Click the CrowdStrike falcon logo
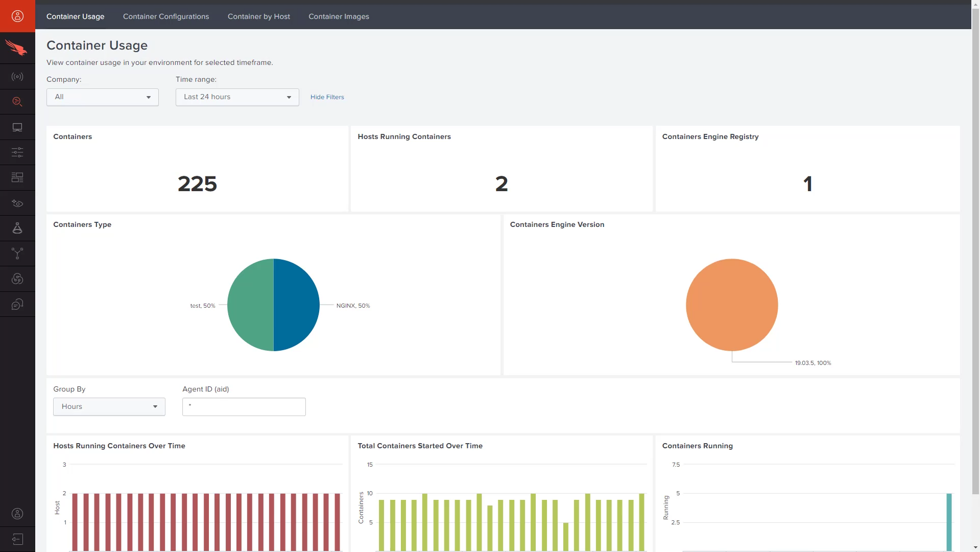This screenshot has width=980, height=552. (x=17, y=48)
